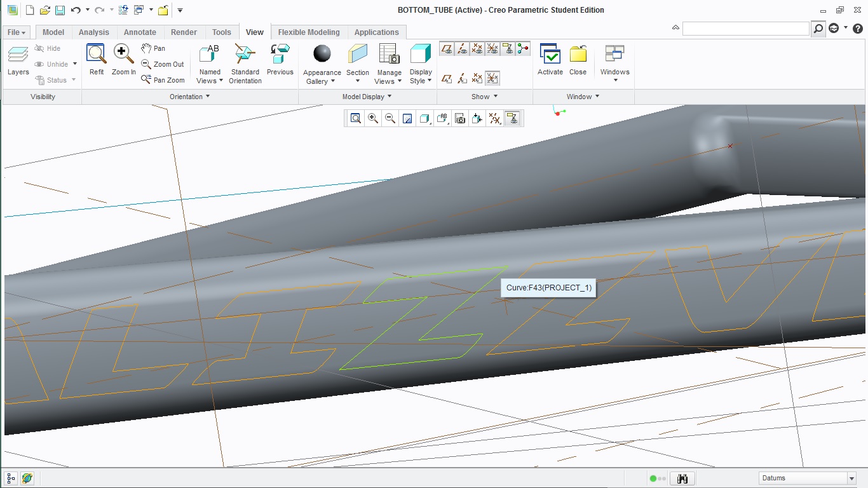
Task: Toggle point tag display, lower Show row
Action: click(477, 78)
